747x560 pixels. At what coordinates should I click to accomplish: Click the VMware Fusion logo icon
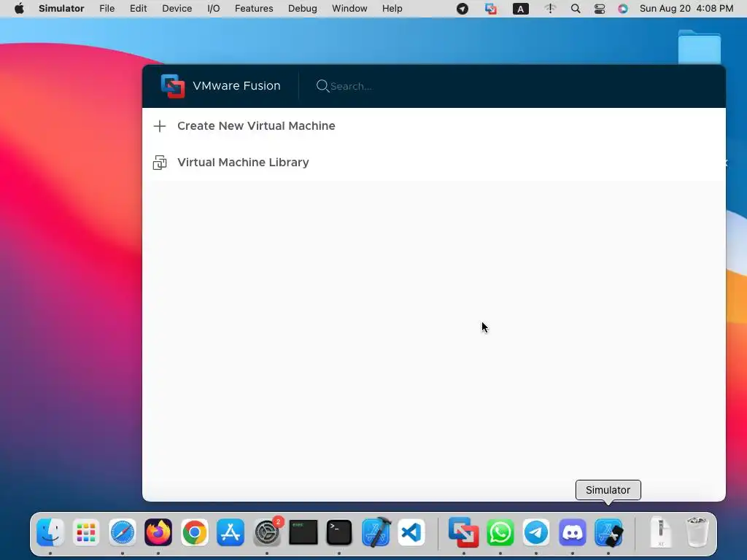coord(172,86)
